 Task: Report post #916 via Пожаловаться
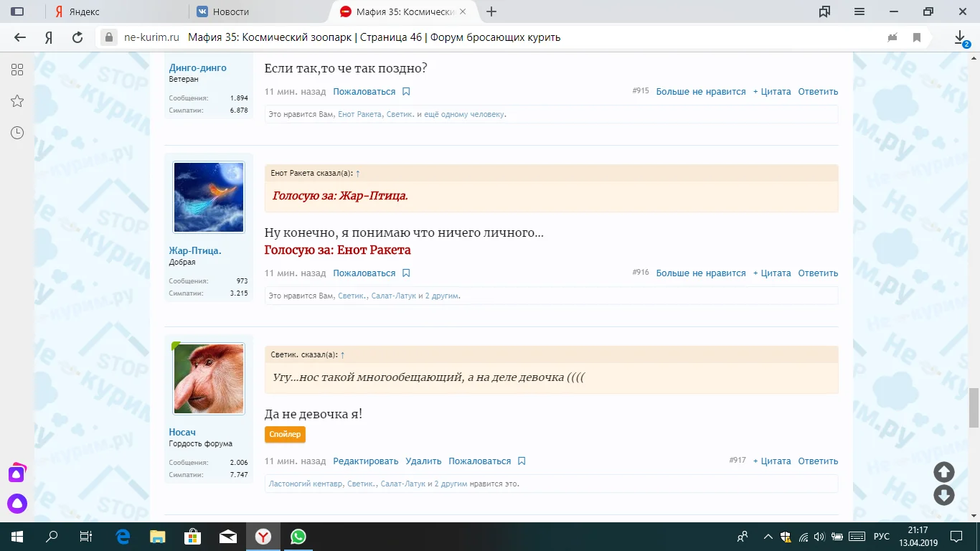click(364, 273)
